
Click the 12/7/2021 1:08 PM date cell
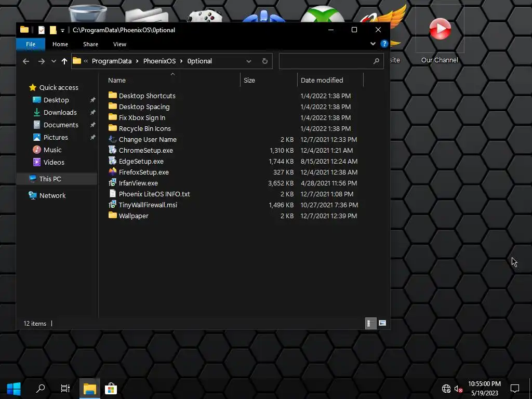pyautogui.click(x=327, y=194)
